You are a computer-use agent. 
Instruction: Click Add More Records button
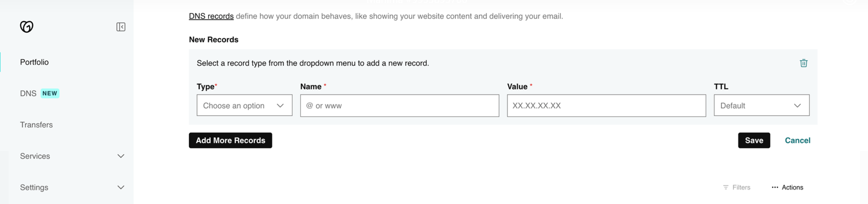230,140
